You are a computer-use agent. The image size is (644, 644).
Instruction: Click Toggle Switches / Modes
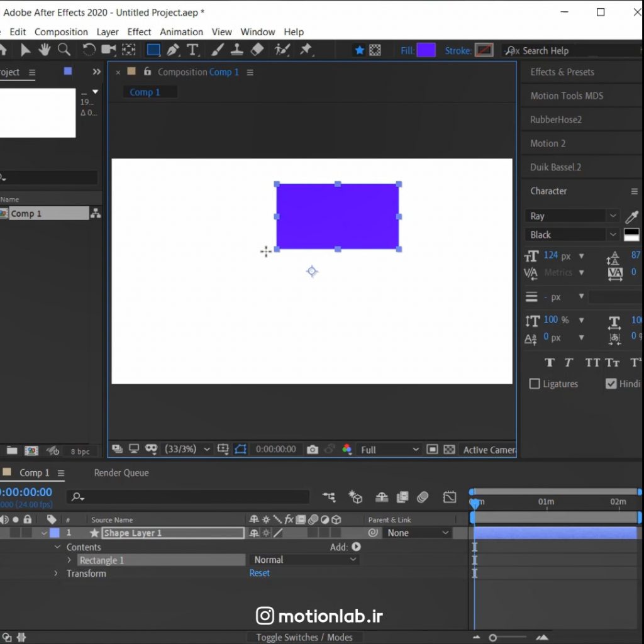304,637
